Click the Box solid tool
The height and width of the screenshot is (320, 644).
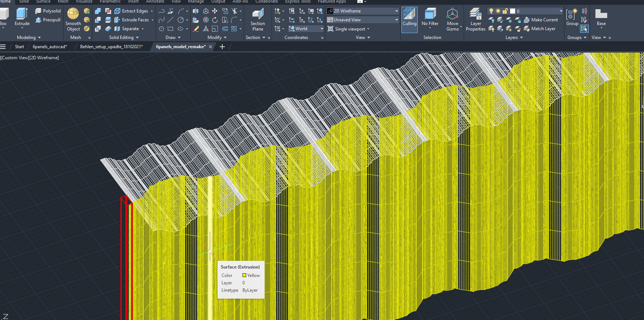[3, 17]
